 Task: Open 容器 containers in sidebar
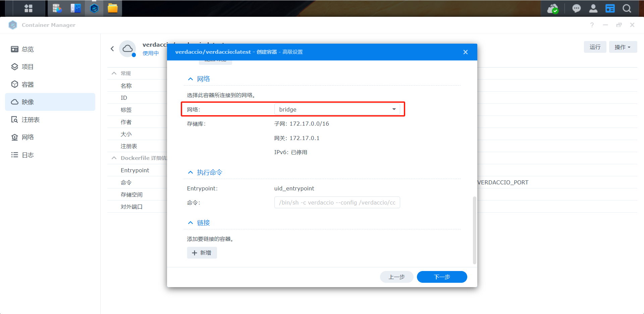click(x=50, y=84)
